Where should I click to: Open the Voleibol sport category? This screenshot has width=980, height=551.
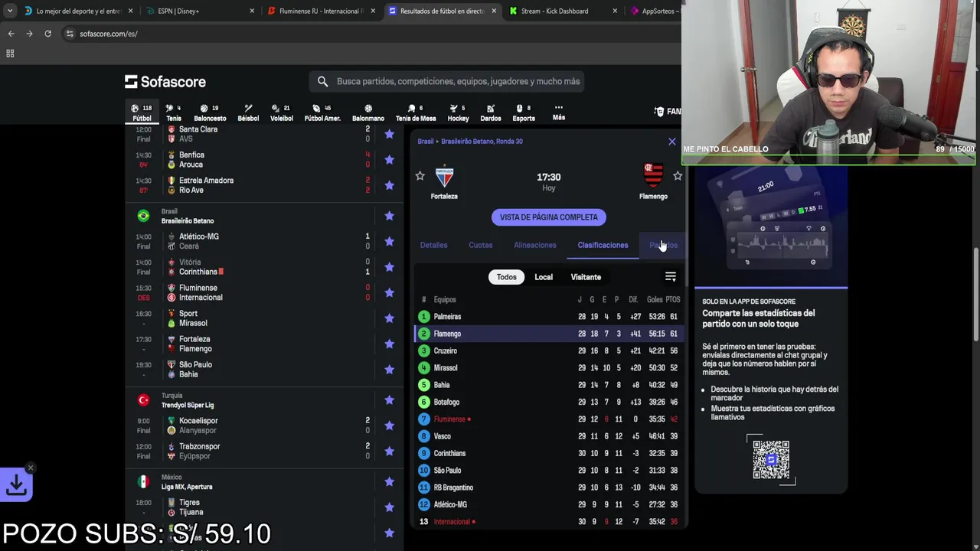click(x=282, y=112)
